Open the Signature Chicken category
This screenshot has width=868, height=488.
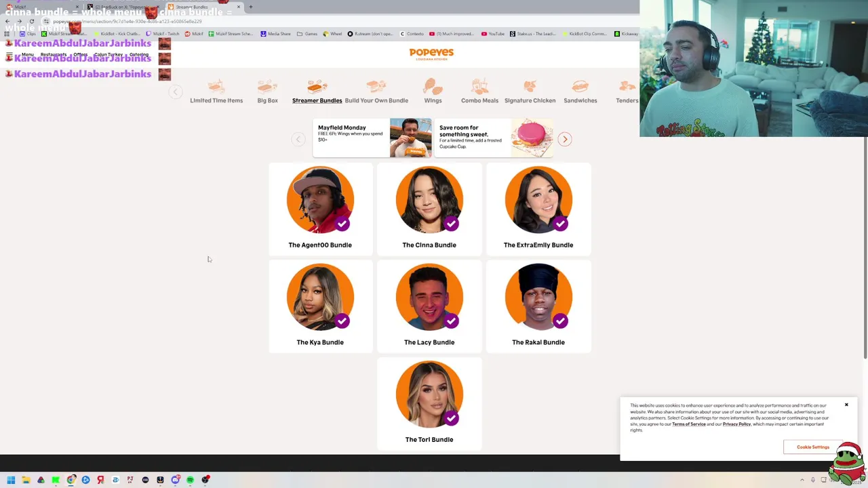[530, 91]
